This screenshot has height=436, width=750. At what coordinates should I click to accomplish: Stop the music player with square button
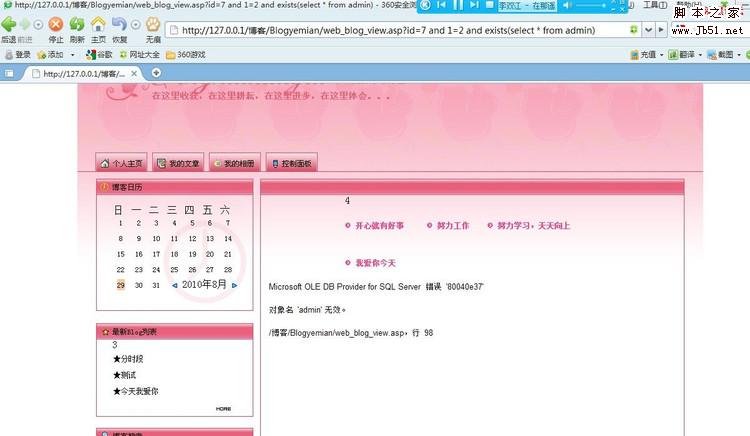pyautogui.click(x=489, y=5)
